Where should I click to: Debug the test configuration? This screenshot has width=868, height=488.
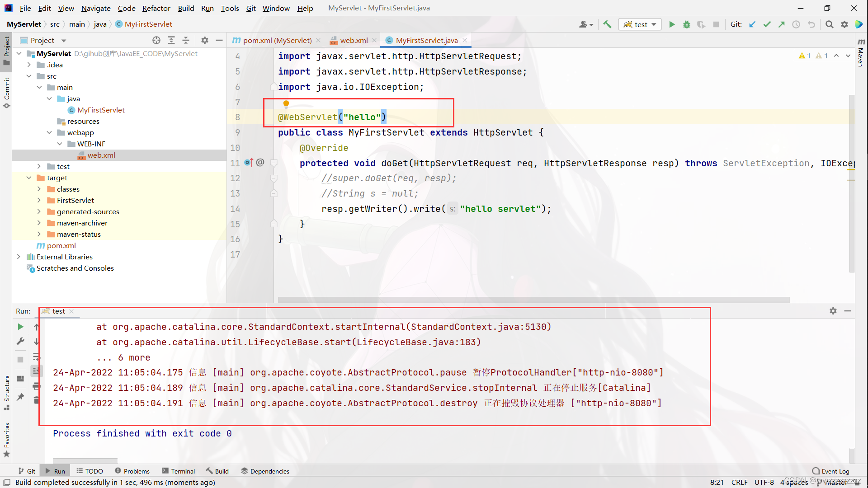click(x=687, y=24)
